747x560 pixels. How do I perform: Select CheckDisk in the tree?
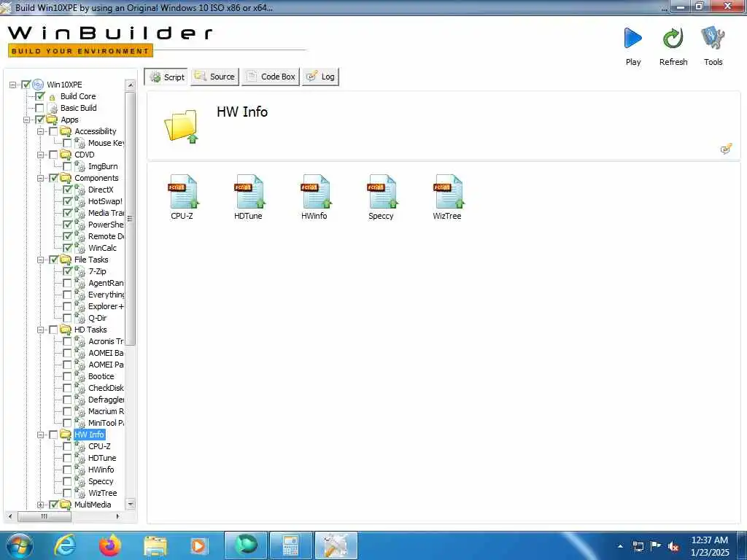pyautogui.click(x=106, y=388)
